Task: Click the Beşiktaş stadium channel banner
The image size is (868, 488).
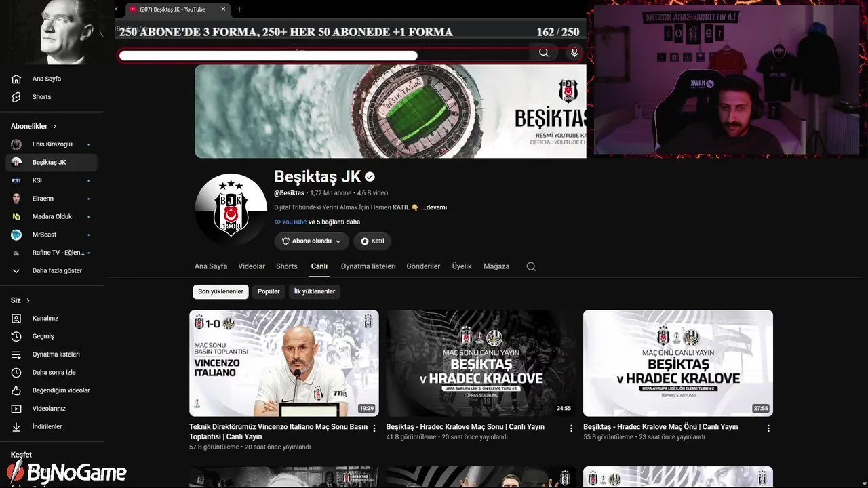Action: pos(391,111)
